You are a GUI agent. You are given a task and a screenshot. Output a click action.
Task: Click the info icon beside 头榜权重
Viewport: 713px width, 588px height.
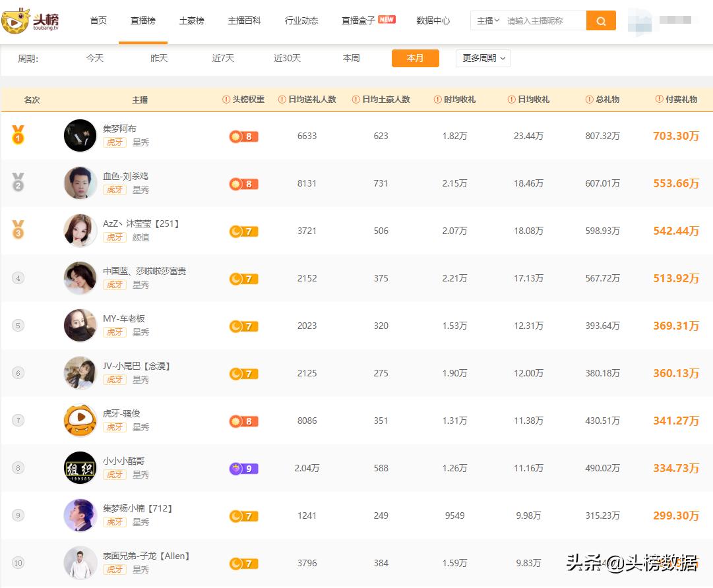click(x=226, y=100)
